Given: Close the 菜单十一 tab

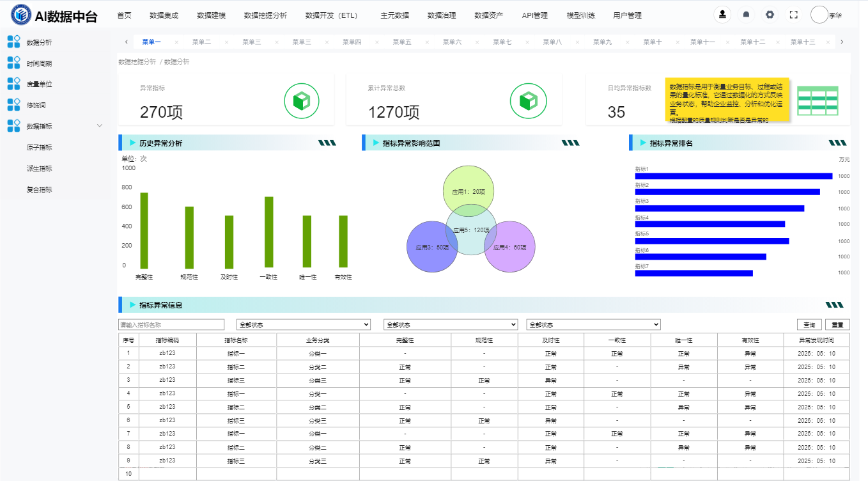Looking at the screenshot, I should tap(728, 42).
